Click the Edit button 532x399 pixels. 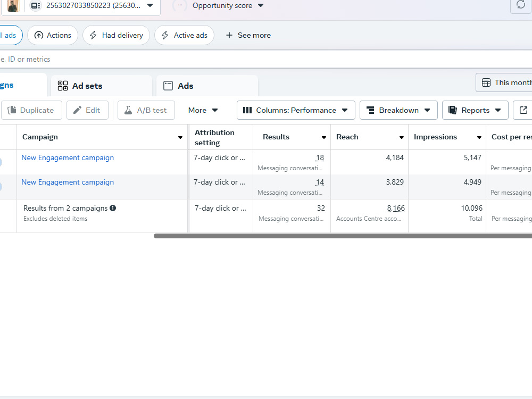tap(88, 110)
